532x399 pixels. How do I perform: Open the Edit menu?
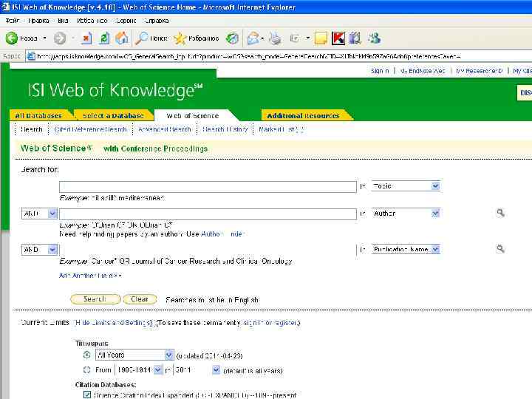[38, 21]
